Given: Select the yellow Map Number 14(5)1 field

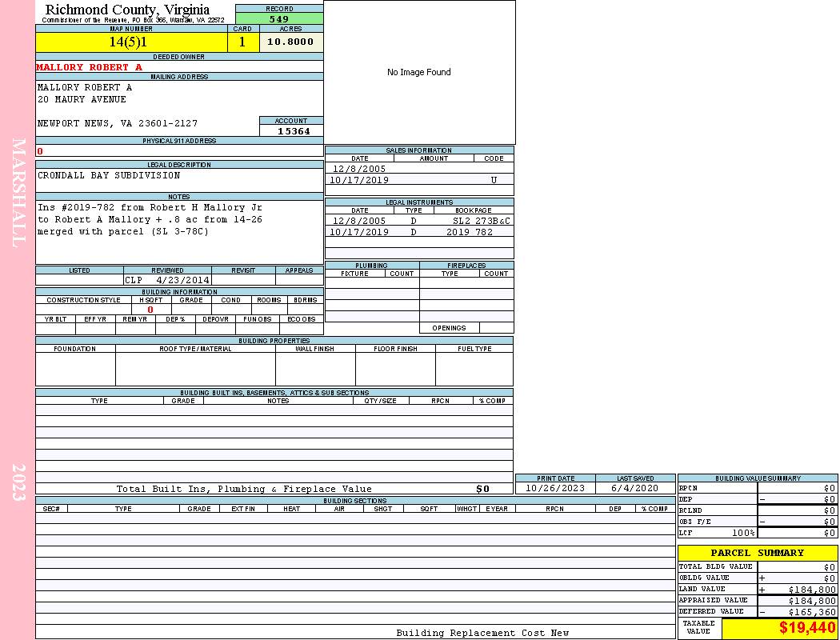Looking at the screenshot, I should pyautogui.click(x=131, y=42).
